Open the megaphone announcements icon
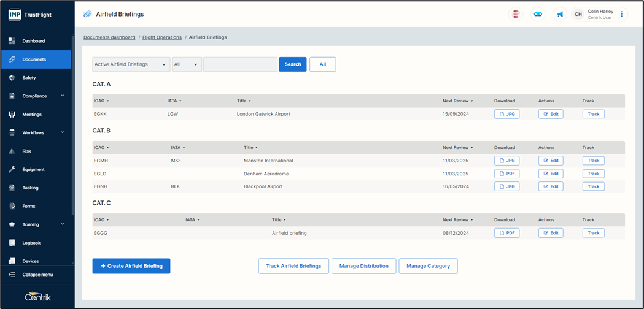The height and width of the screenshot is (309, 644). tap(560, 14)
